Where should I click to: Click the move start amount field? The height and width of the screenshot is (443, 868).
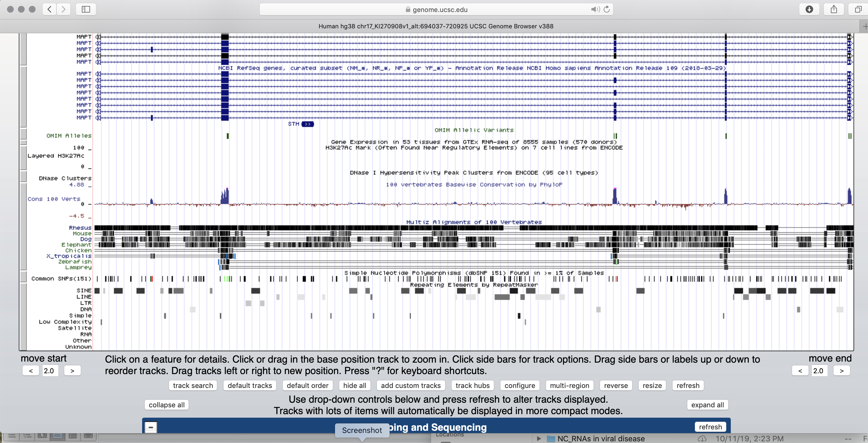click(x=50, y=371)
